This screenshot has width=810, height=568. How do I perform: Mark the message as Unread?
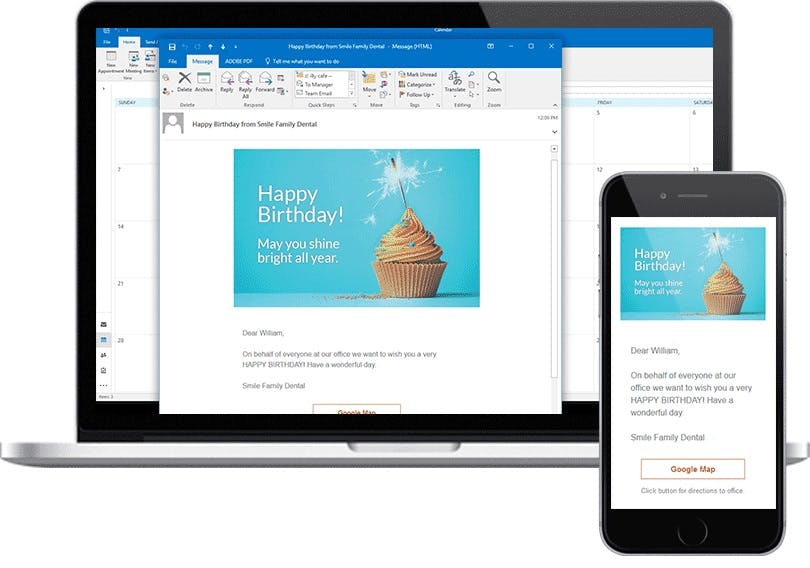coord(417,74)
